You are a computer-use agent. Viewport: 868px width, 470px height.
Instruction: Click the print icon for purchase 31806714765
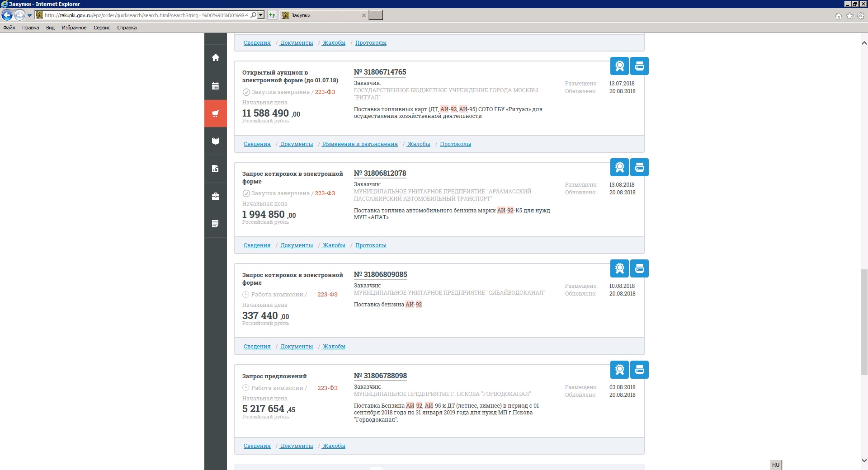click(x=639, y=66)
